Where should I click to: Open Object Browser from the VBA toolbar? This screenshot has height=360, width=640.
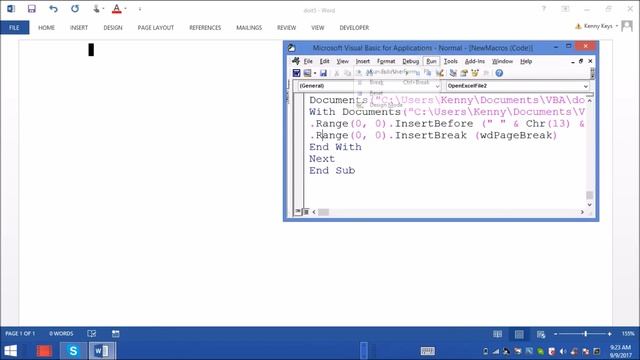[x=475, y=73]
